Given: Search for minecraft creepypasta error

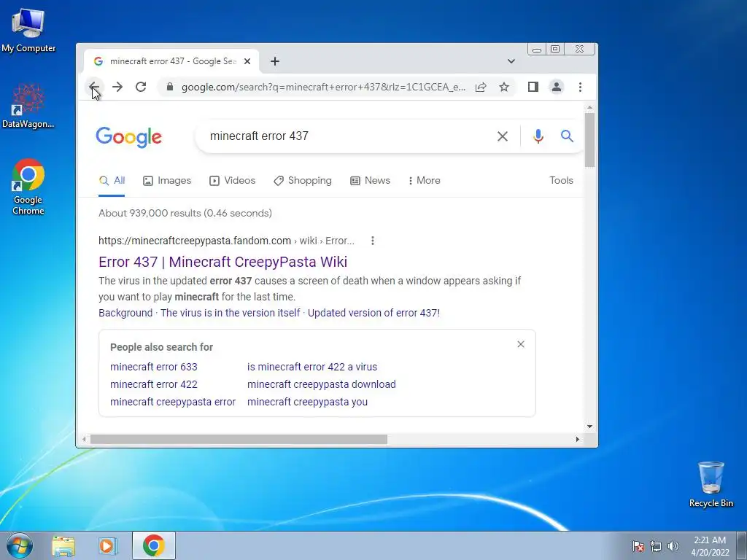Looking at the screenshot, I should click(173, 402).
